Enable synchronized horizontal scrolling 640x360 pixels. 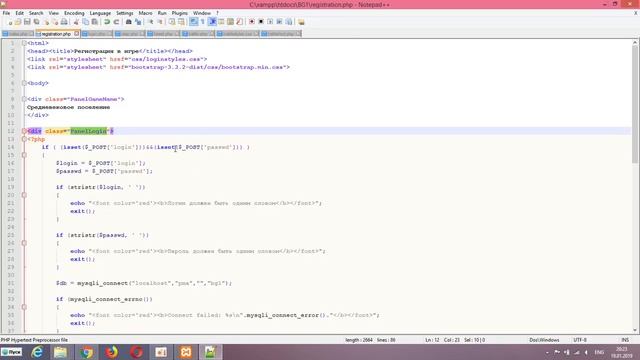[x=181, y=22]
